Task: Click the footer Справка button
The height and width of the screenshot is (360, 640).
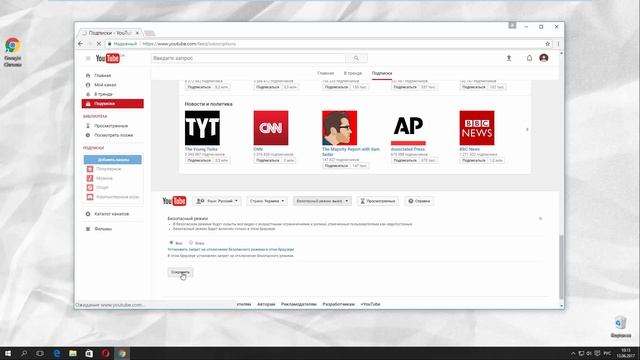Action: click(x=419, y=201)
